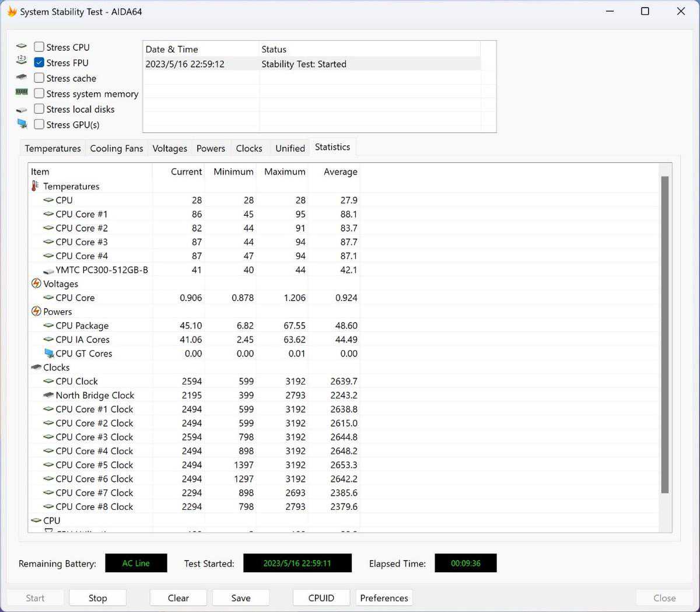Click the statistics list vertical scrollbar
Image resolution: width=700 pixels, height=612 pixels.
pos(664,334)
